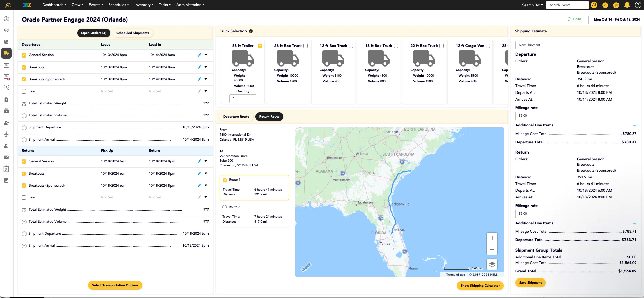Zoom in on the map
The height and width of the screenshot is (298, 644).
[492, 238]
